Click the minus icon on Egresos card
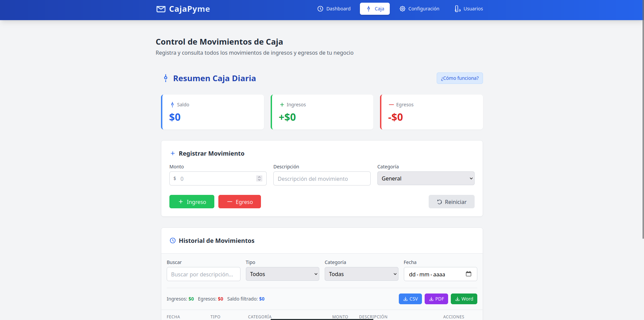Screen dimensions: 644x320 pos(391,105)
